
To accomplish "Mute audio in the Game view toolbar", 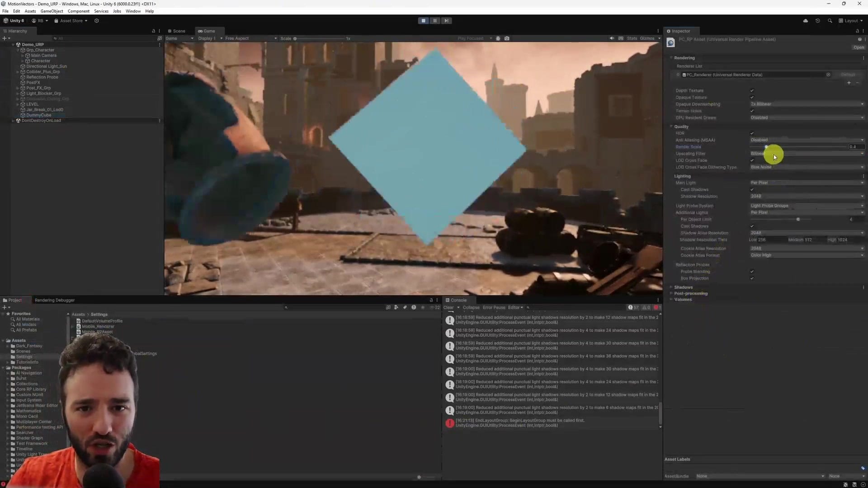I will (612, 38).
